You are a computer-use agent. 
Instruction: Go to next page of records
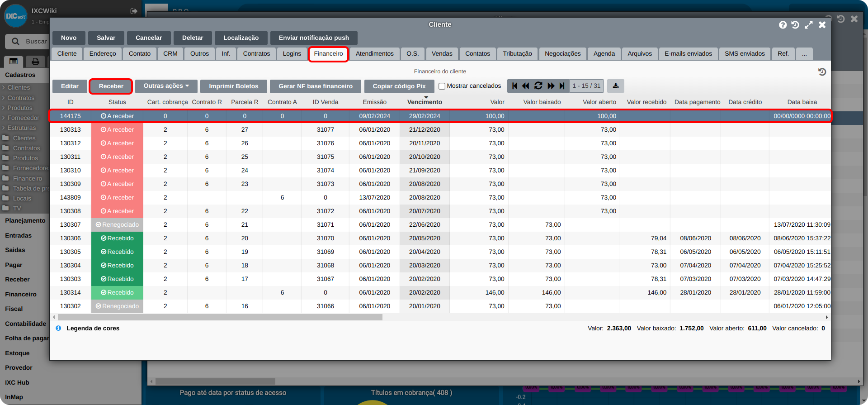[551, 86]
